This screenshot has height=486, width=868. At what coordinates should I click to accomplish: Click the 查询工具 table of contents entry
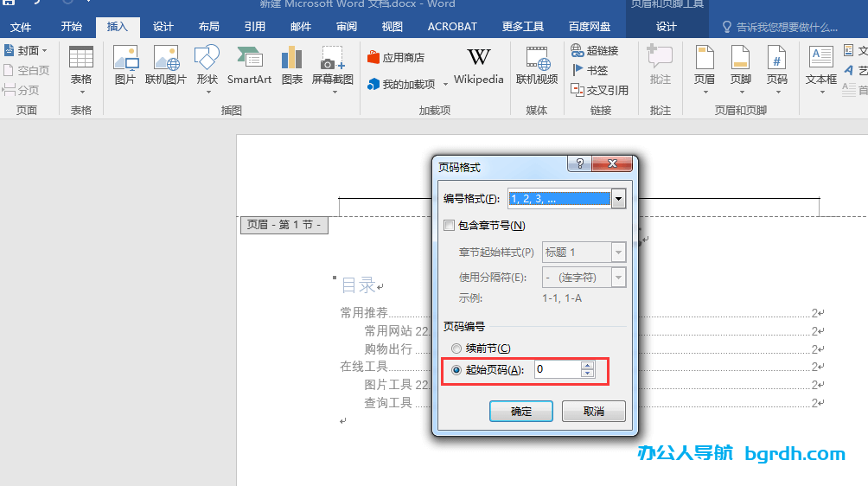(x=388, y=403)
